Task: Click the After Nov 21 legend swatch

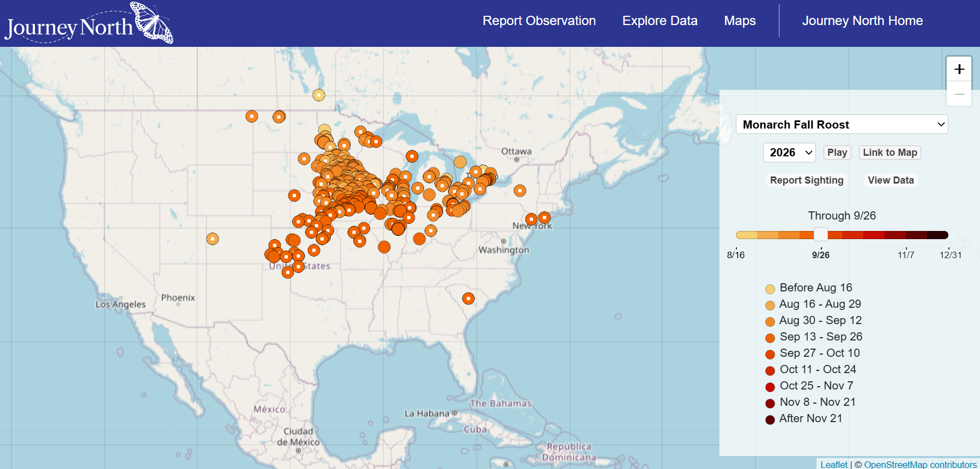Action: 770,419
